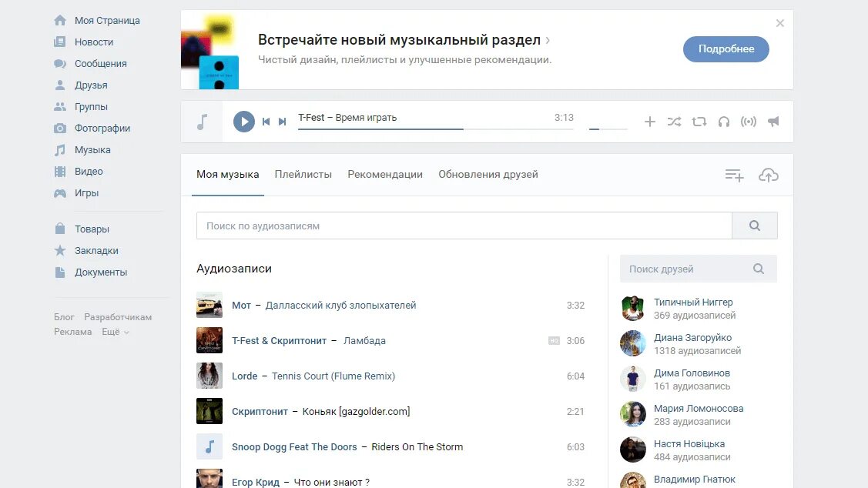The image size is (868, 488).
Task: Click the audio search magnifier button
Action: coord(755,226)
